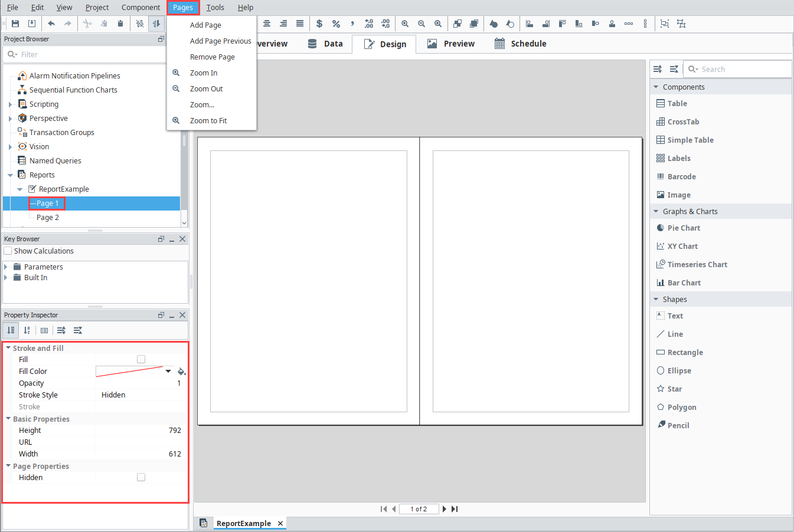Select the Barcode component
This screenshot has width=794, height=532.
677,176
